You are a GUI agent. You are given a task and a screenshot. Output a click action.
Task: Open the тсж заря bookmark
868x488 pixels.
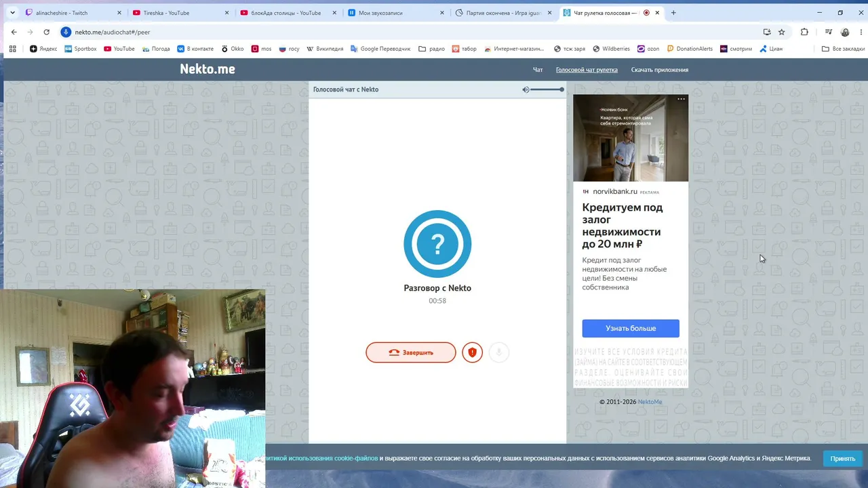tap(569, 49)
